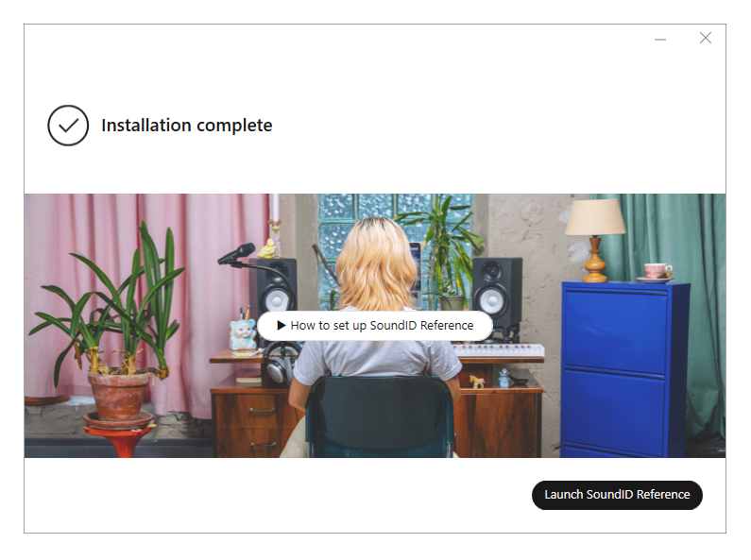The width and height of the screenshot is (751, 560).
Task: Open the How to set up SoundID Reference video
Action: [x=375, y=326]
